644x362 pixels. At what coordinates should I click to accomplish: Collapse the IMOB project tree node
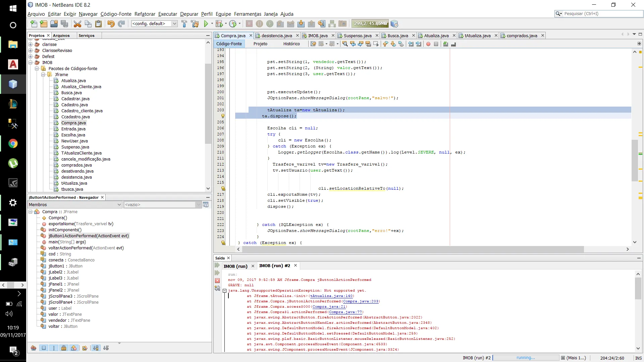coord(31,62)
